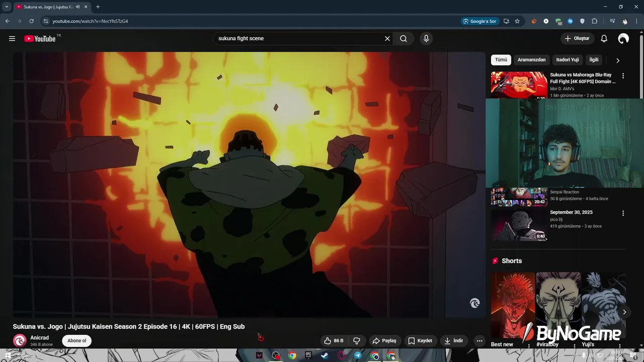The image size is (644, 362).
Task: Click the Google'a Sor lens button
Action: (479, 21)
